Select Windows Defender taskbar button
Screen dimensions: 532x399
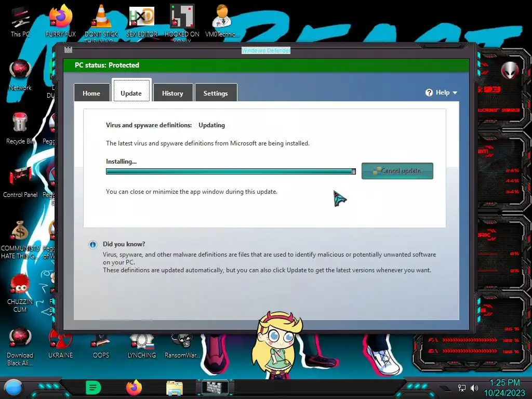tap(216, 387)
